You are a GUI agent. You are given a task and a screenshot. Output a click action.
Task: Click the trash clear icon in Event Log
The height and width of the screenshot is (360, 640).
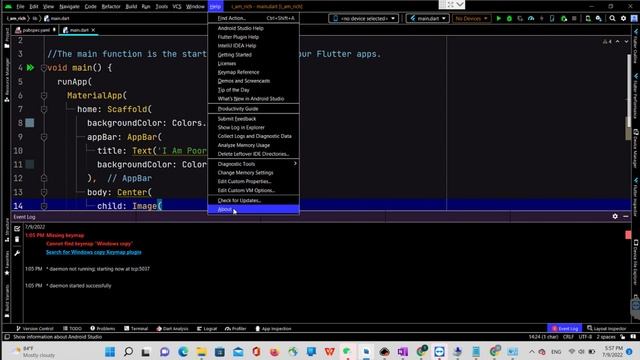tap(17, 240)
